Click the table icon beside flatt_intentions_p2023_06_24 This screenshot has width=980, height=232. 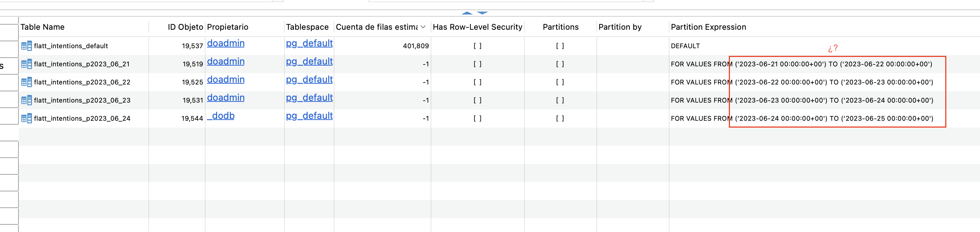26,118
